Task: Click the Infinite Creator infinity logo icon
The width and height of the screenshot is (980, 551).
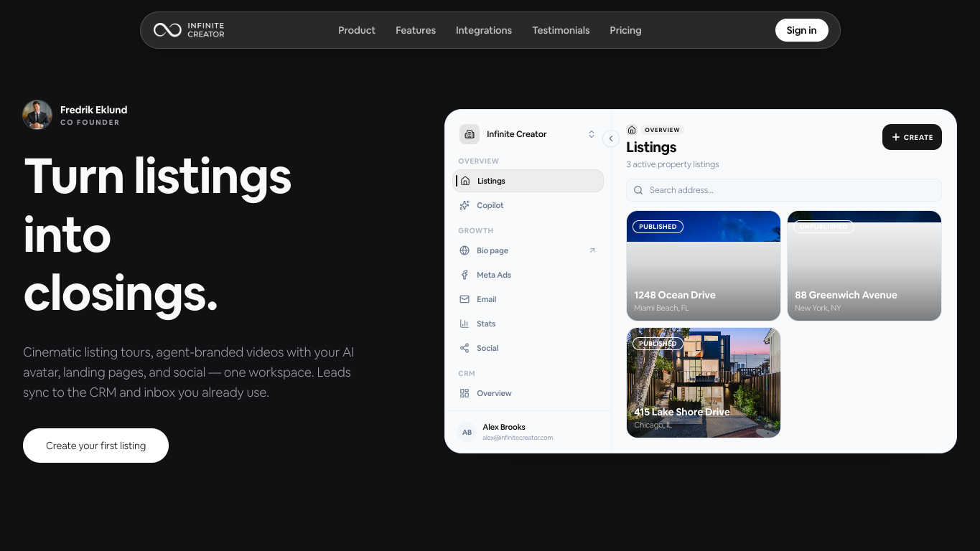Action: [x=167, y=30]
